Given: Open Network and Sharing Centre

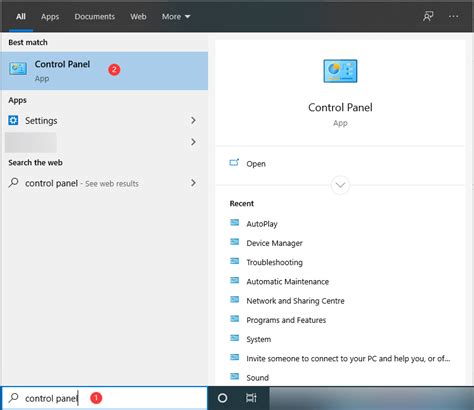Looking at the screenshot, I should tap(295, 301).
